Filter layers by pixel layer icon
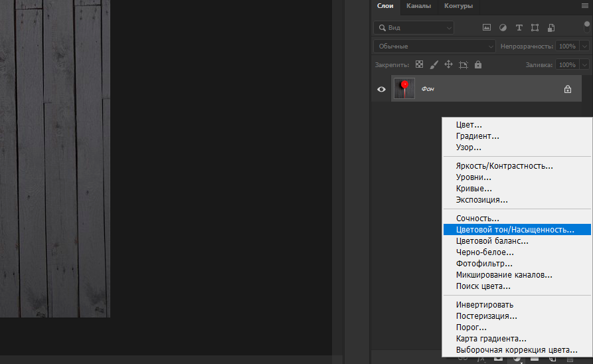 tap(487, 28)
